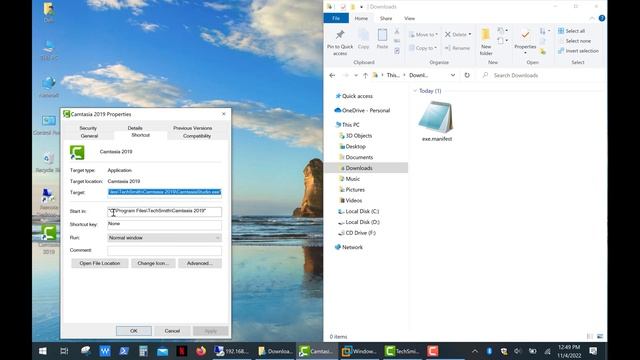
Task: Open the Run dropdown set to Normal window
Action: (164, 238)
